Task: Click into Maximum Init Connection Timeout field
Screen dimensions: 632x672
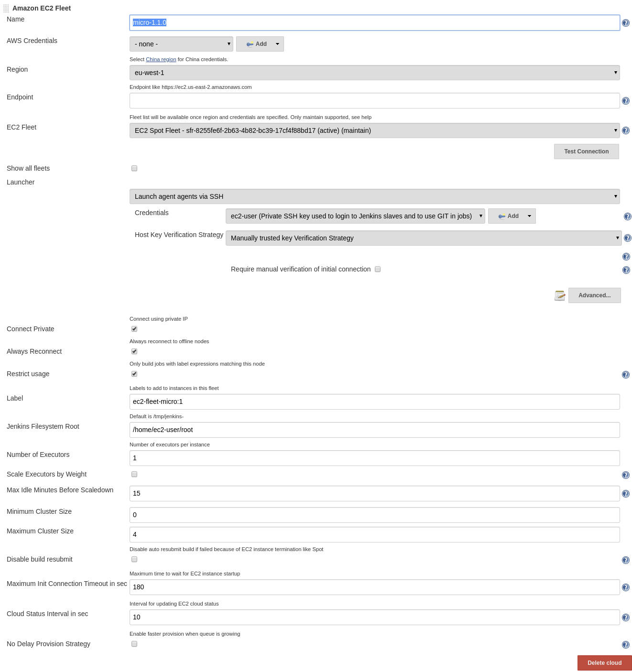Action: pos(375,587)
